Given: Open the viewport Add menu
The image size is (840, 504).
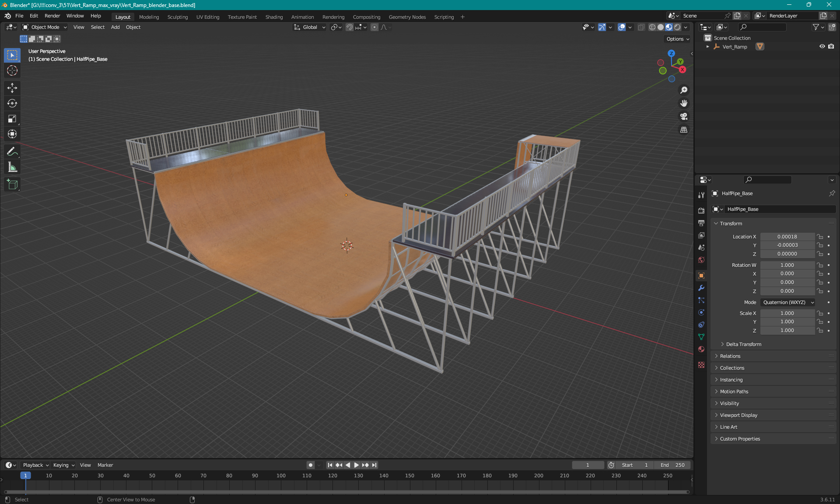Looking at the screenshot, I should tap(115, 27).
